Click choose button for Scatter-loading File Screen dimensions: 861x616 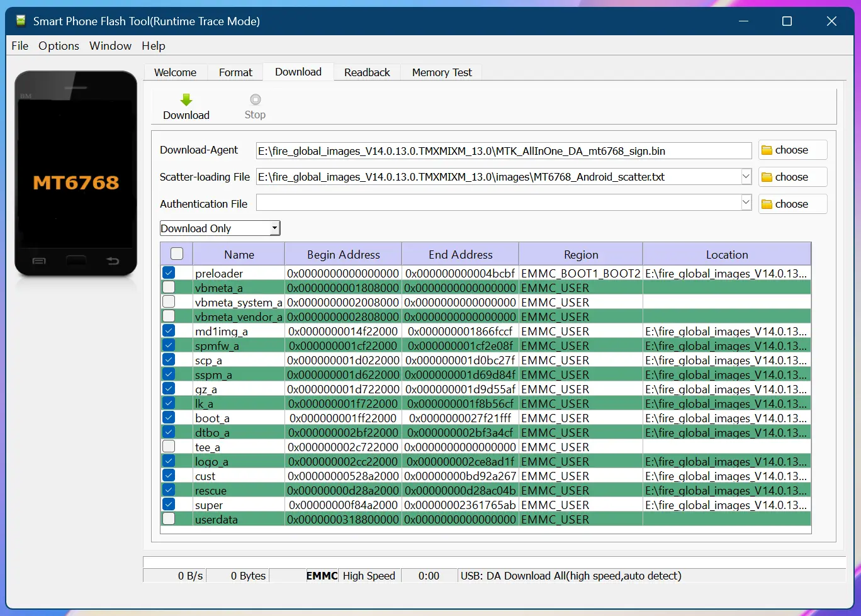tap(792, 177)
